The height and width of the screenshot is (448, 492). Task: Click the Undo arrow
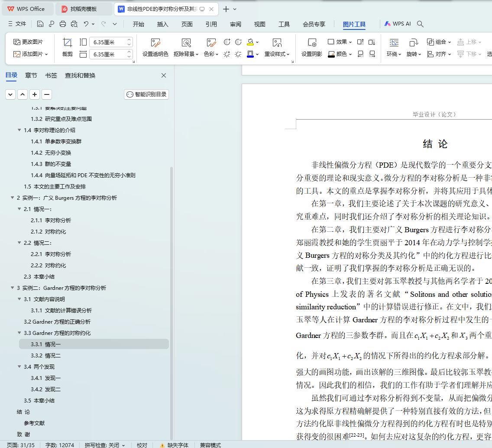coord(86,24)
